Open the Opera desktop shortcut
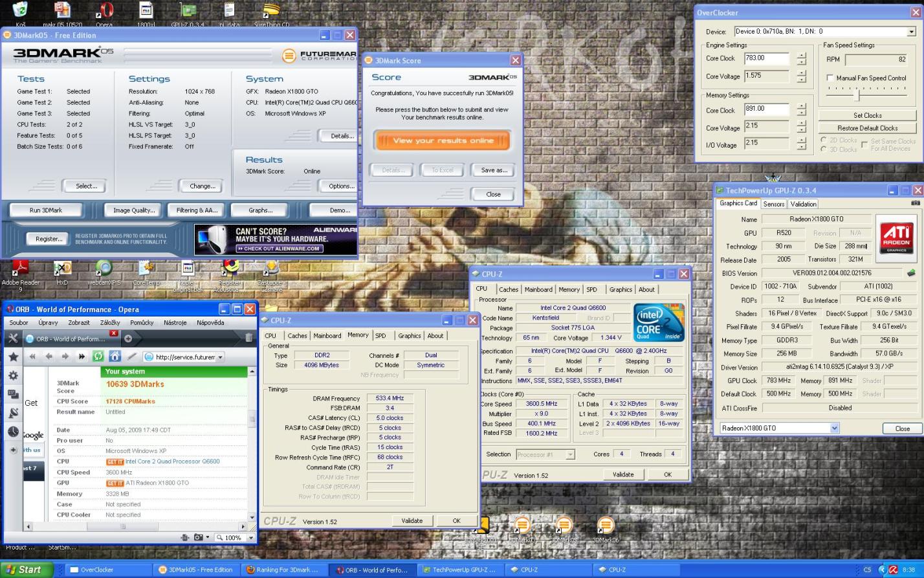This screenshot has height=578, width=924. pyautogui.click(x=104, y=13)
